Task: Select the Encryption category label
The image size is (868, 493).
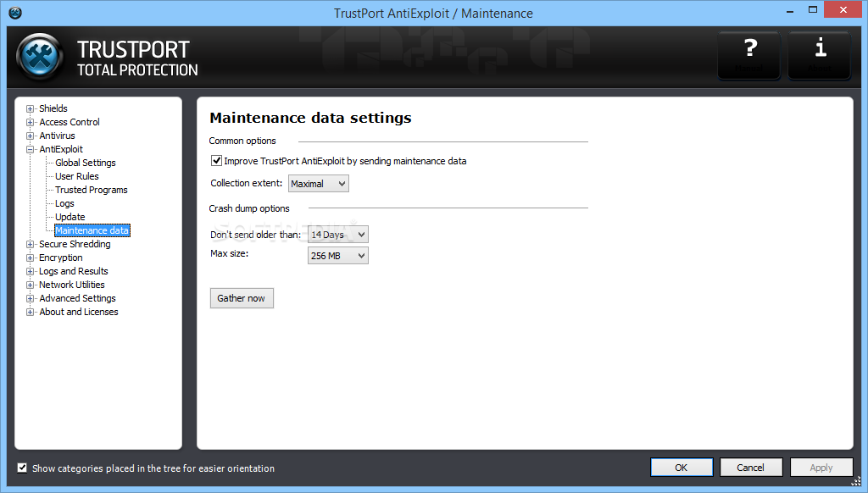Action: 60,258
